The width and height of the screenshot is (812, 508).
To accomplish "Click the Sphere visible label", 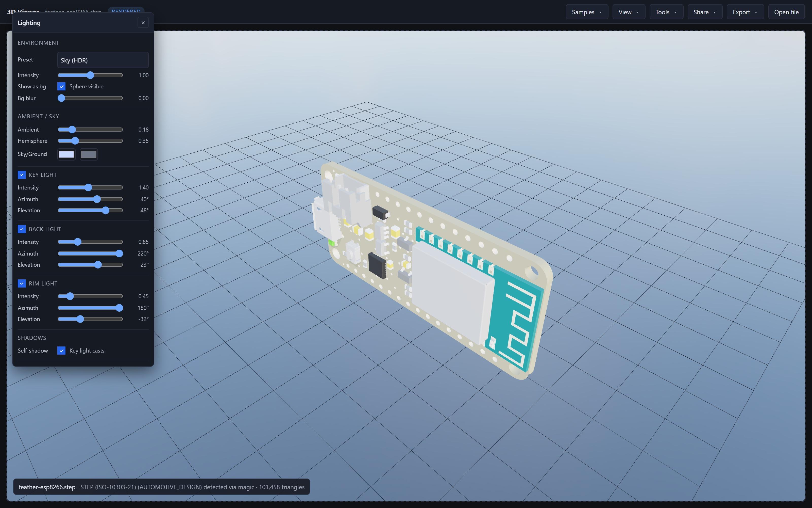I will [86, 87].
